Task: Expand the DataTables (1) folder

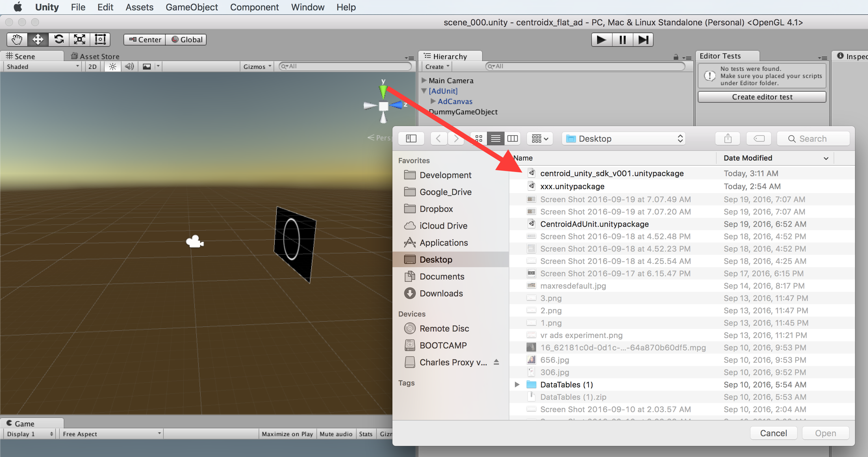Action: click(517, 385)
